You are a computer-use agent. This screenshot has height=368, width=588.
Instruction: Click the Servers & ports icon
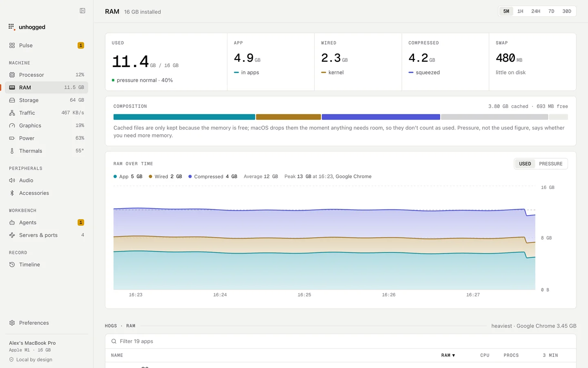coord(12,235)
